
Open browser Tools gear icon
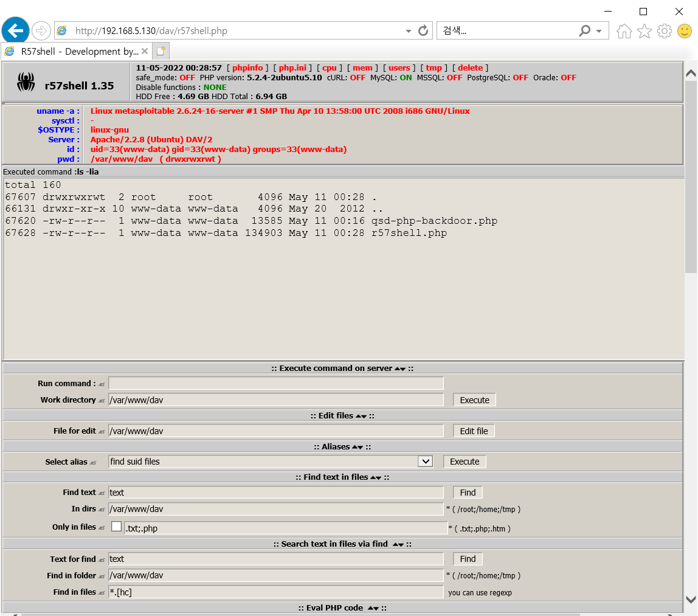click(x=664, y=31)
